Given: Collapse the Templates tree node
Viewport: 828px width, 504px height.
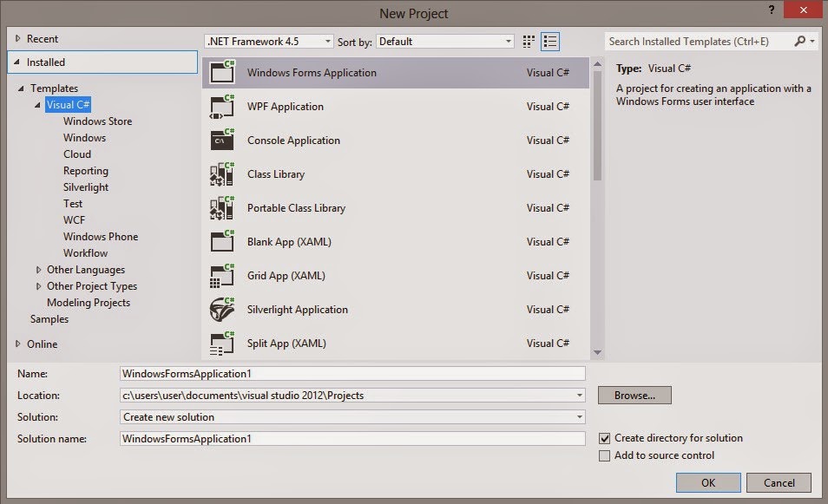Looking at the screenshot, I should click(x=21, y=88).
